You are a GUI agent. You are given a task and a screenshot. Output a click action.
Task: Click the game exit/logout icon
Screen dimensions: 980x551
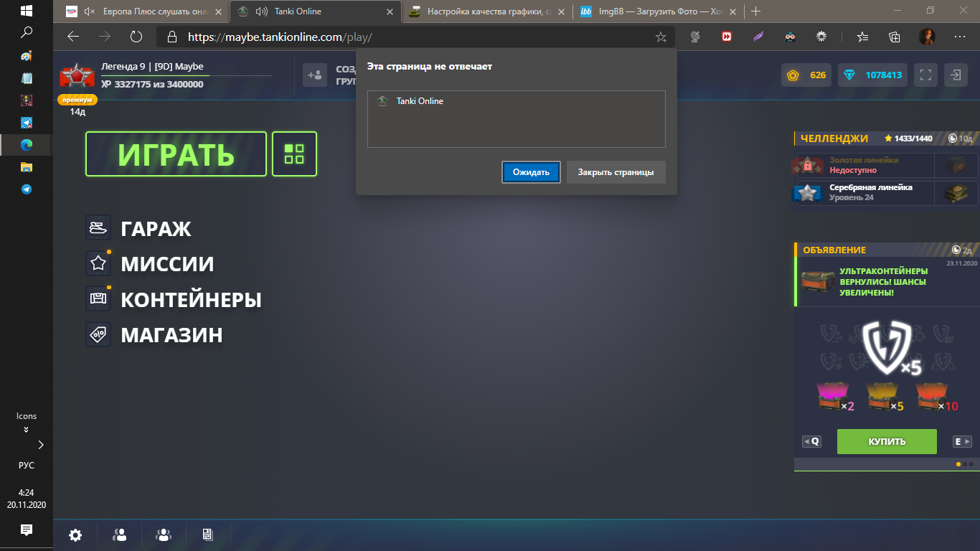tap(956, 75)
